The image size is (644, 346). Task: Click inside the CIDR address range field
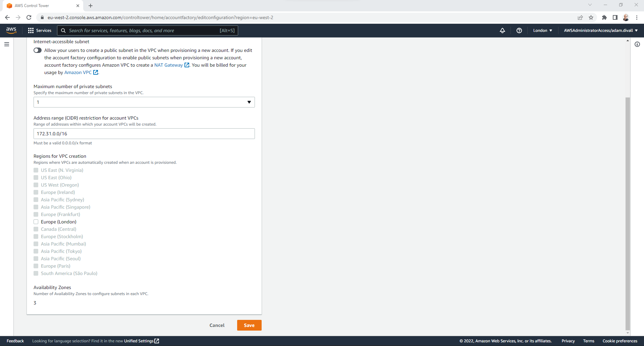click(144, 134)
